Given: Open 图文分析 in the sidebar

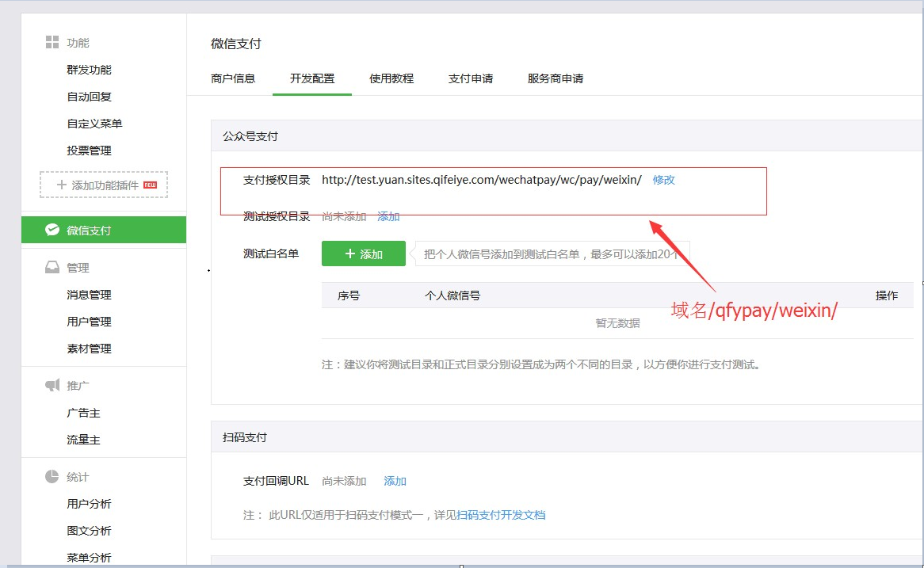Looking at the screenshot, I should (89, 531).
